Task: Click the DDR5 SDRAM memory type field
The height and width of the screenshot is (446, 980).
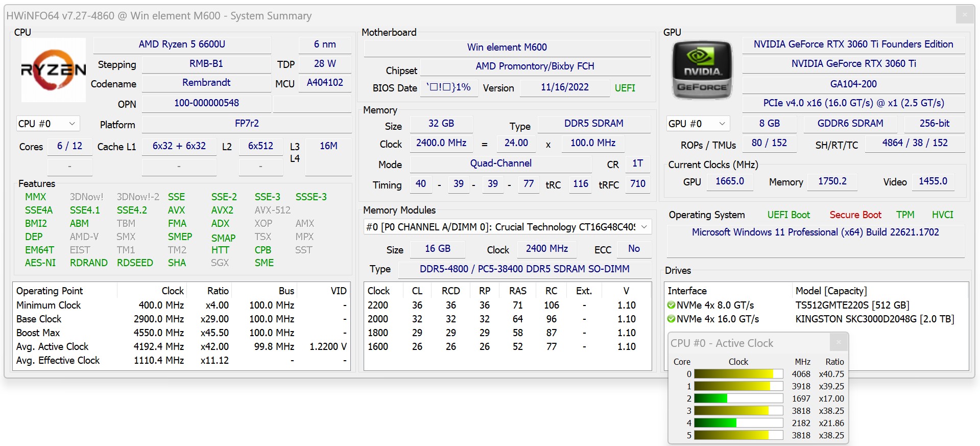Action: [593, 124]
